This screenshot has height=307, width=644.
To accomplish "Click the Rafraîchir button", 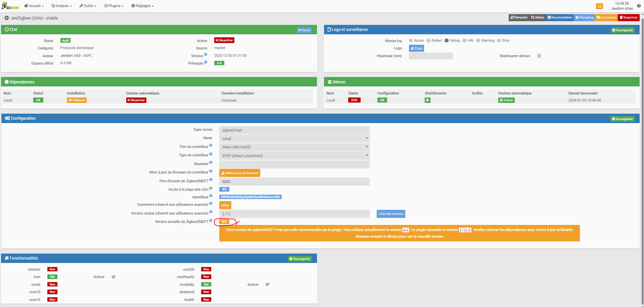I will point(519,17).
